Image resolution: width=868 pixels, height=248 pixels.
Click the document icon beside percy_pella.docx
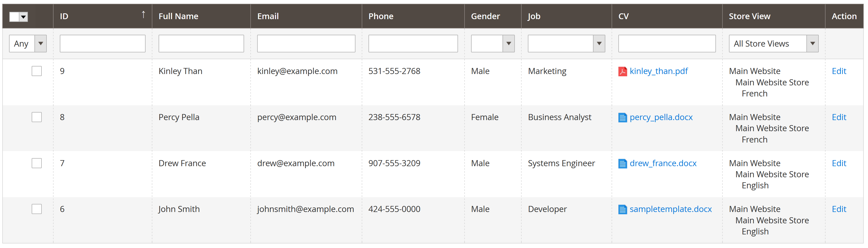coord(622,117)
